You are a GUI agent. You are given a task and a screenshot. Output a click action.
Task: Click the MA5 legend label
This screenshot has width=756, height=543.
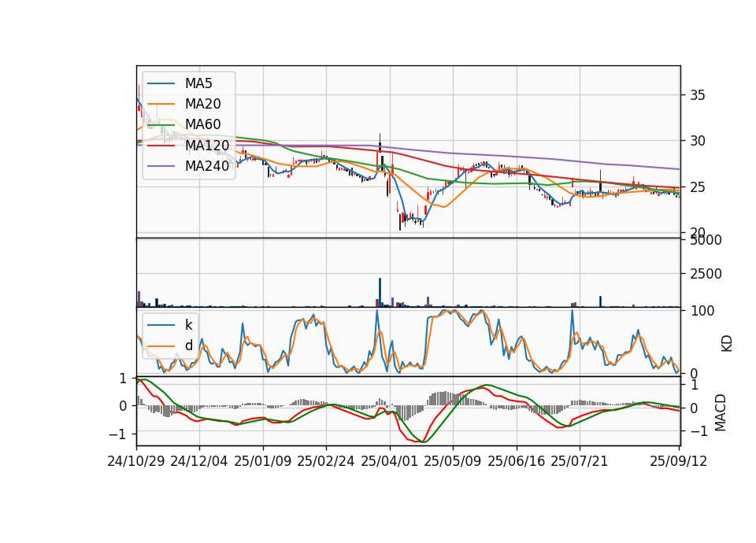198,83
